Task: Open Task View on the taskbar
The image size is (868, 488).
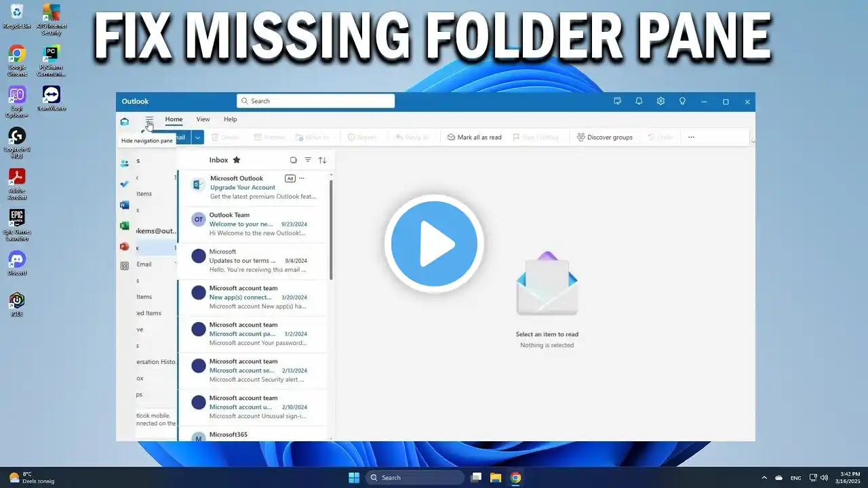Action: pyautogui.click(x=476, y=477)
